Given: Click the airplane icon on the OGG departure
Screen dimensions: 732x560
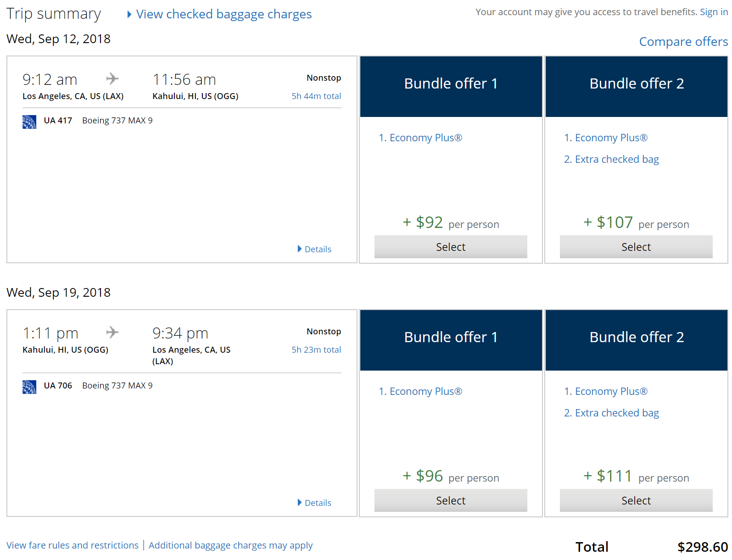Looking at the screenshot, I should click(112, 333).
